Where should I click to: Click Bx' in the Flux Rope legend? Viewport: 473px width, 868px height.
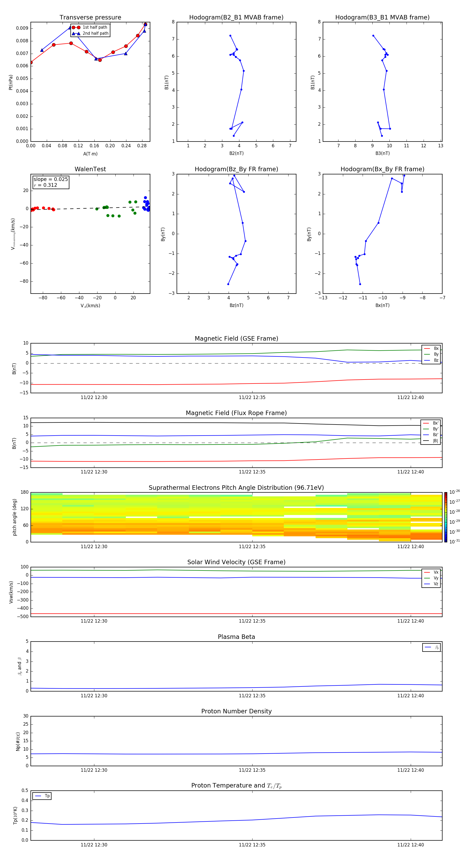point(436,423)
